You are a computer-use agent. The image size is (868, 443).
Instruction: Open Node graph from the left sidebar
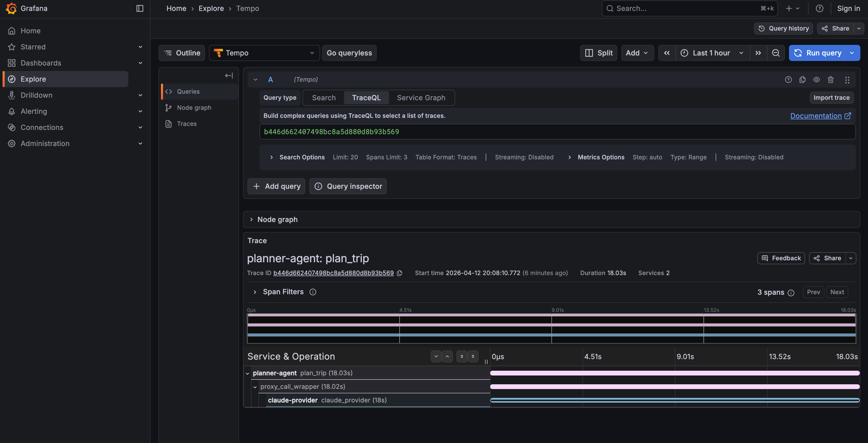click(194, 107)
